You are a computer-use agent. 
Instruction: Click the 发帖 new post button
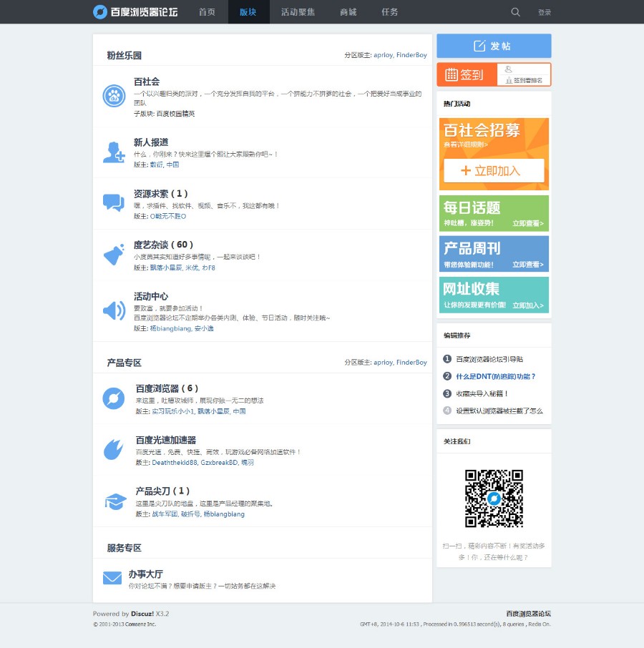(x=494, y=46)
